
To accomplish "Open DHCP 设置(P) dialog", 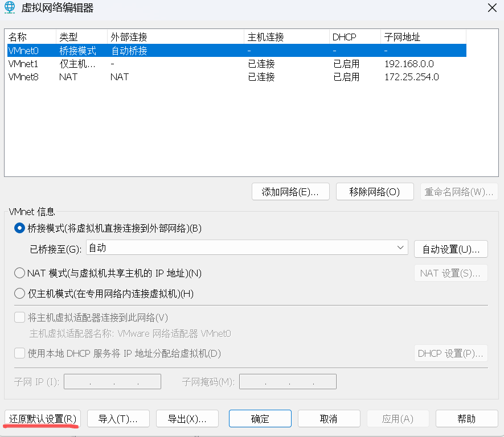I will pos(451,353).
